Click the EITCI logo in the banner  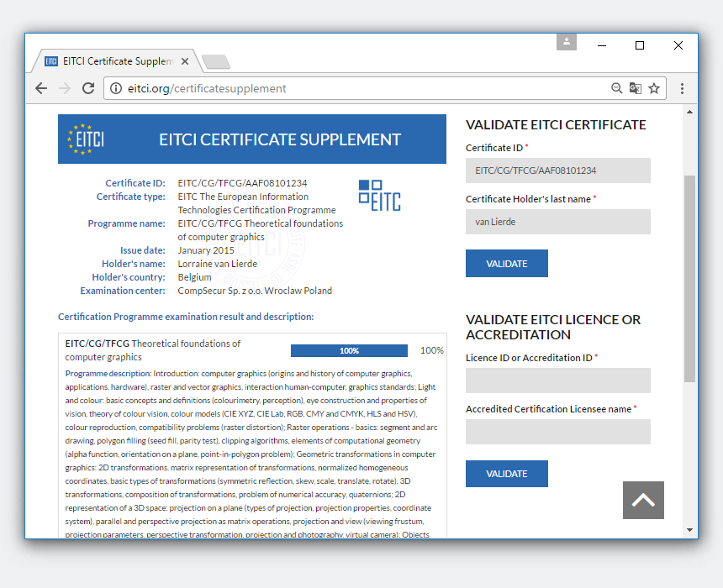(x=85, y=139)
